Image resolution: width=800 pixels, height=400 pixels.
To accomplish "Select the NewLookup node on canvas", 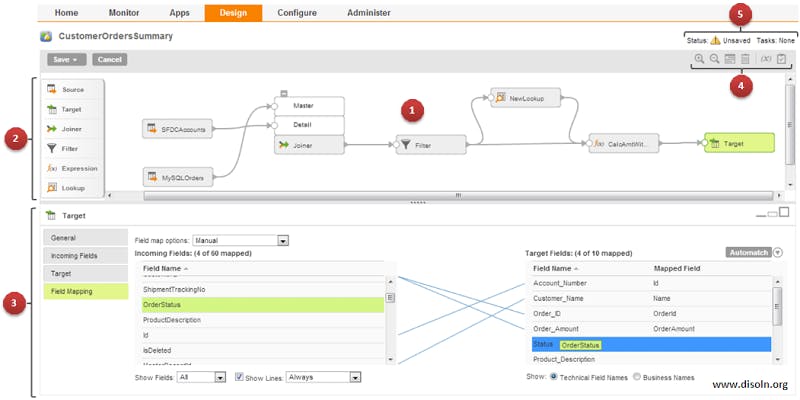I will tap(526, 97).
